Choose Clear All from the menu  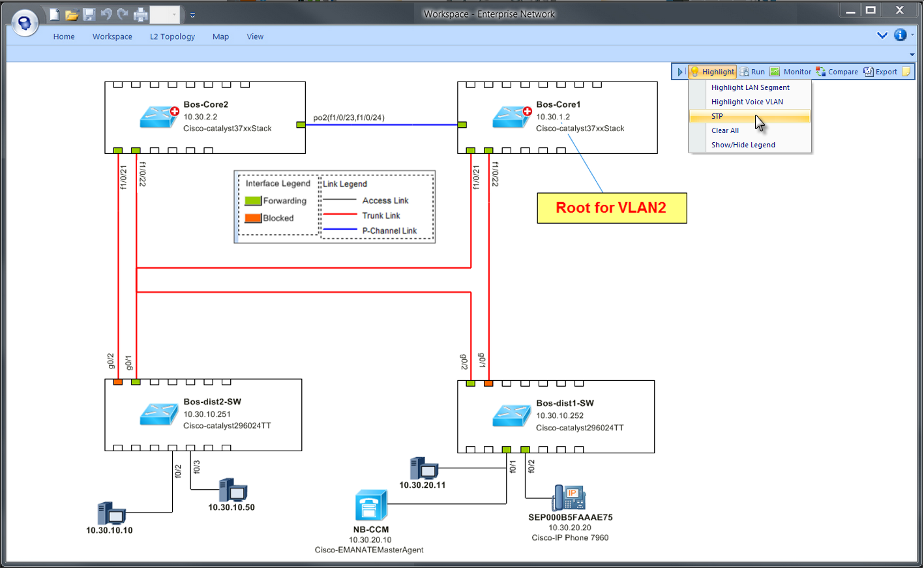[750, 130]
